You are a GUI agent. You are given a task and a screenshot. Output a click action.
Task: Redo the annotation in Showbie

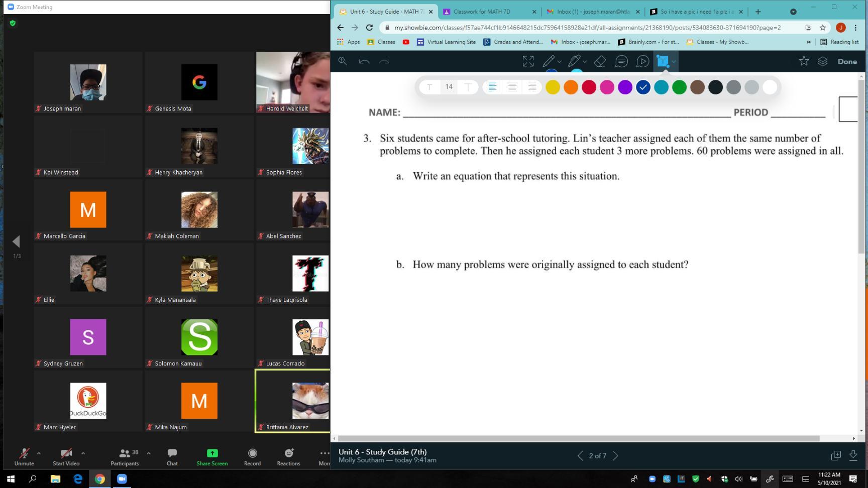tap(384, 61)
